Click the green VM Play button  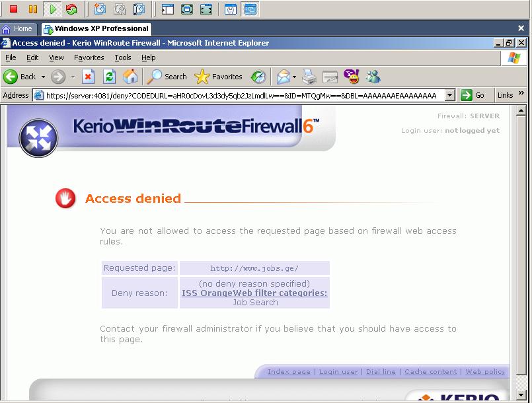(x=52, y=9)
